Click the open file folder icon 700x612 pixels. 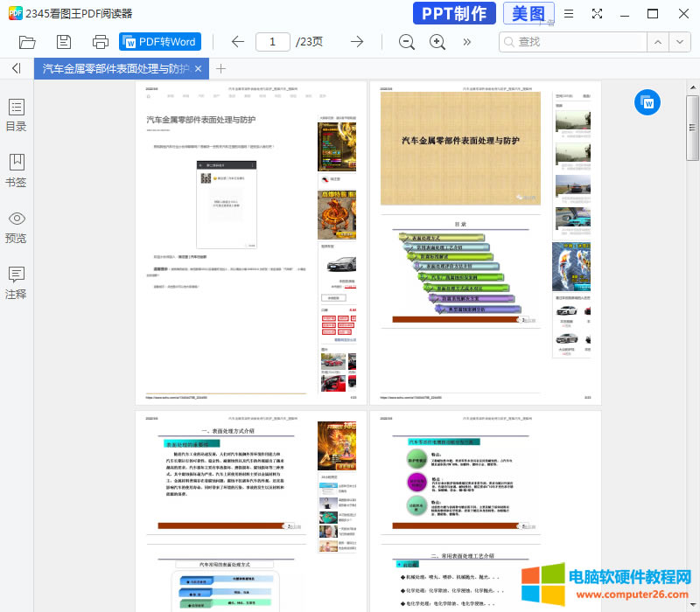pos(26,41)
